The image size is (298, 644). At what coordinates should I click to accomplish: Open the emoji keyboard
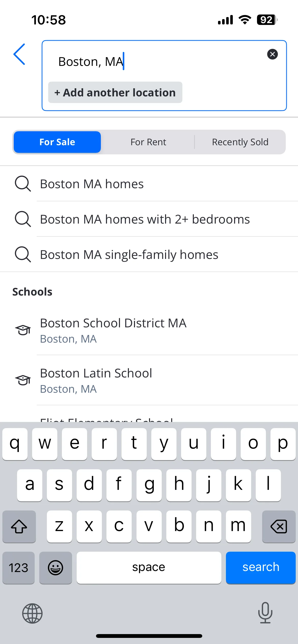tap(56, 567)
